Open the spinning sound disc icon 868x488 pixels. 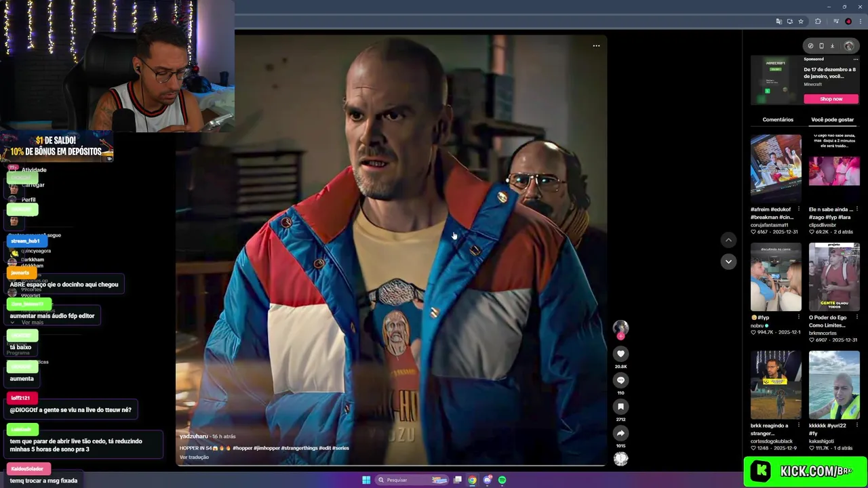pyautogui.click(x=620, y=459)
